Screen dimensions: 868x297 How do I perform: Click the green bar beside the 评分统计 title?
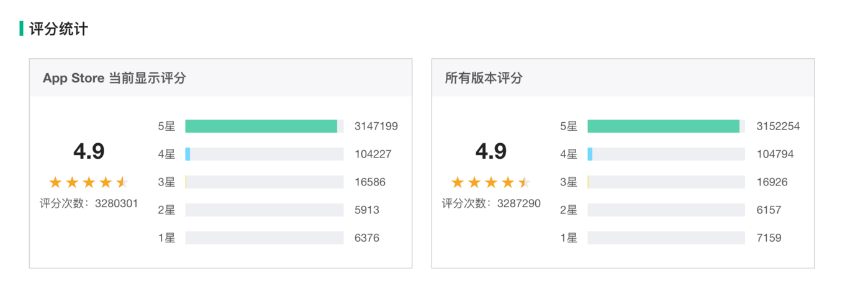coord(22,29)
